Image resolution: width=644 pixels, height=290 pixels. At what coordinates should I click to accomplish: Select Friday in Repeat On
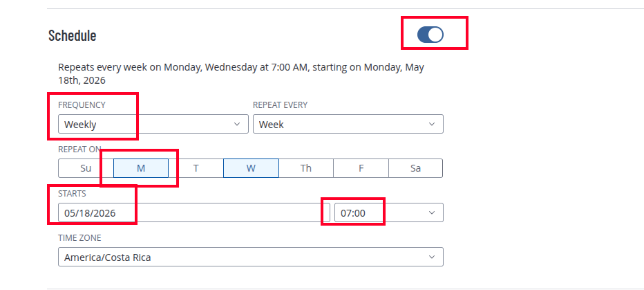(361, 168)
